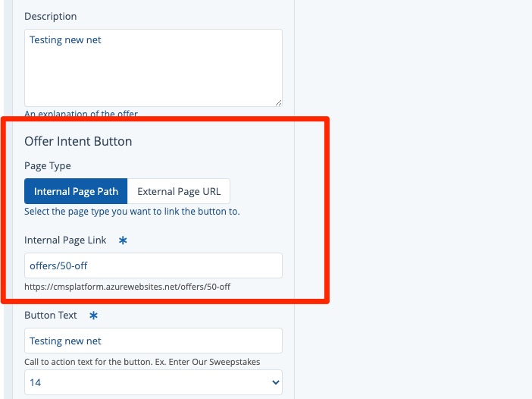Click the Button Text label
The width and height of the screenshot is (532, 399).
[x=51, y=315]
